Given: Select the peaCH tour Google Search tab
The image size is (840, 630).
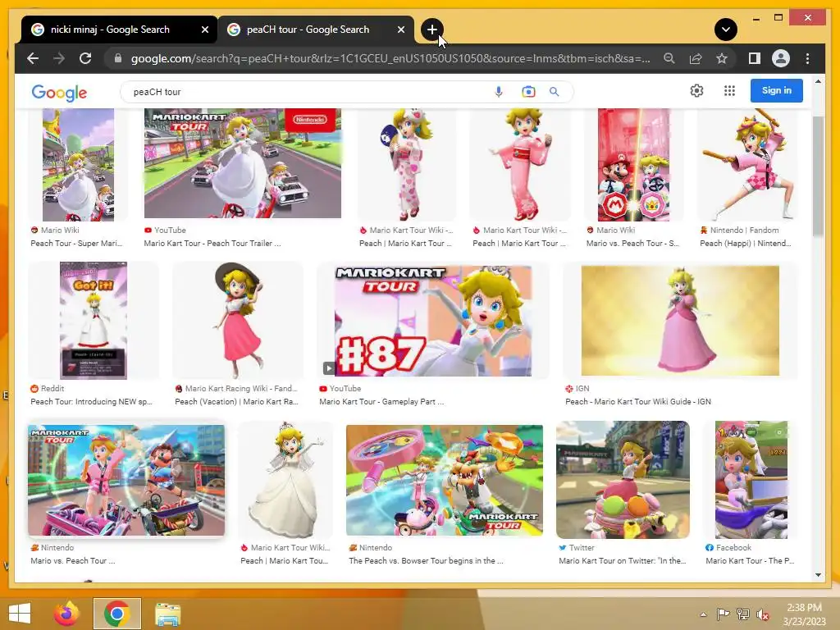Looking at the screenshot, I should click(x=308, y=30).
